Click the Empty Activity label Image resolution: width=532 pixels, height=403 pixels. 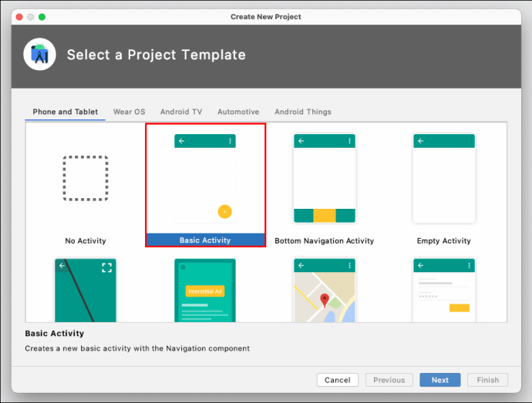point(444,241)
